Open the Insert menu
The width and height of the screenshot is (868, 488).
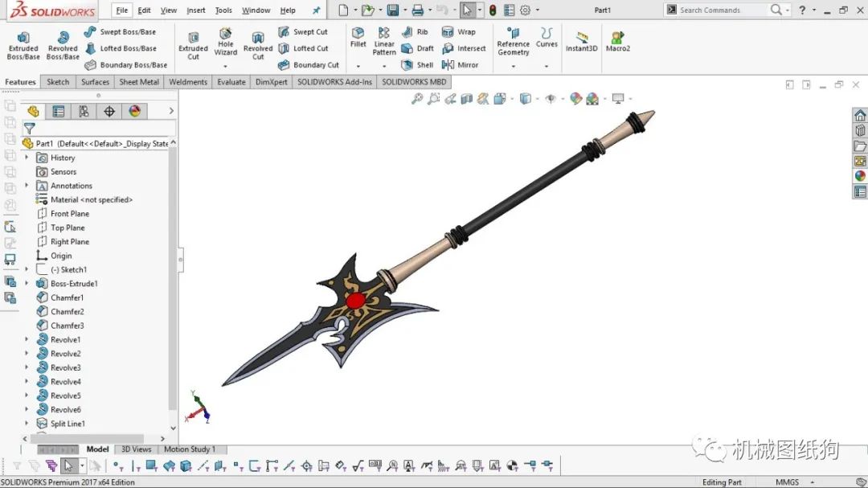[x=196, y=10]
